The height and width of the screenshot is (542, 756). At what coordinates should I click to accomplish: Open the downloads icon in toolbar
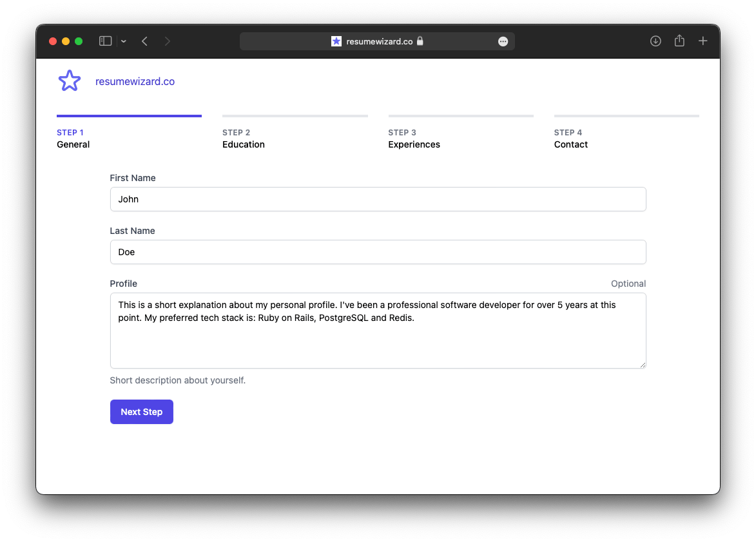[x=655, y=41]
